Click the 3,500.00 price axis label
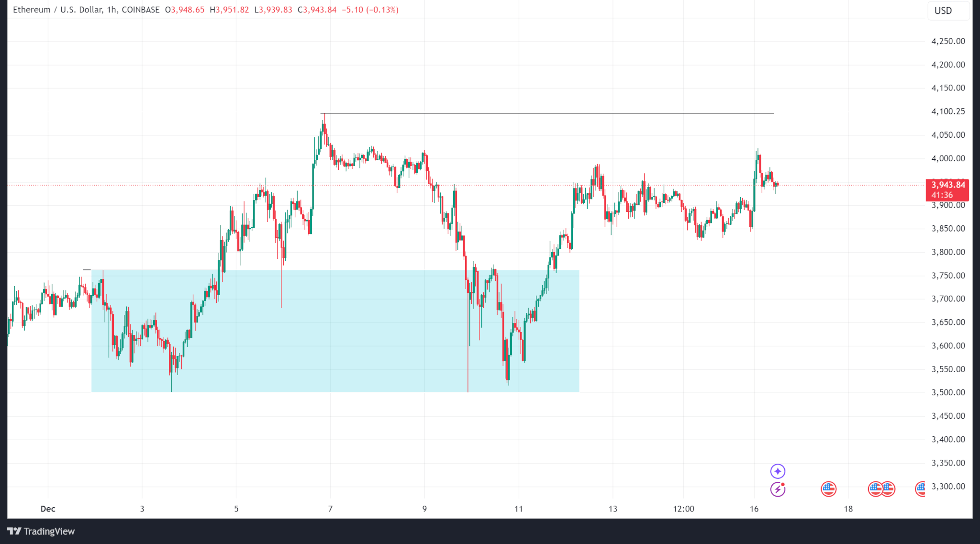Screen dimensions: 980x544 tap(948, 392)
